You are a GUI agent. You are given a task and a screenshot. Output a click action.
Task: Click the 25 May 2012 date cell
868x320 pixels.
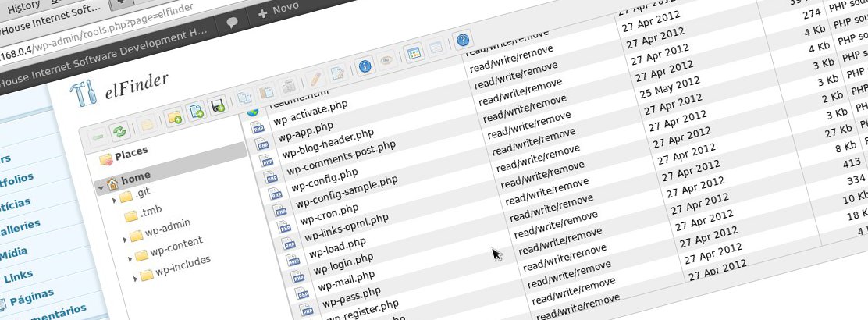click(670, 87)
